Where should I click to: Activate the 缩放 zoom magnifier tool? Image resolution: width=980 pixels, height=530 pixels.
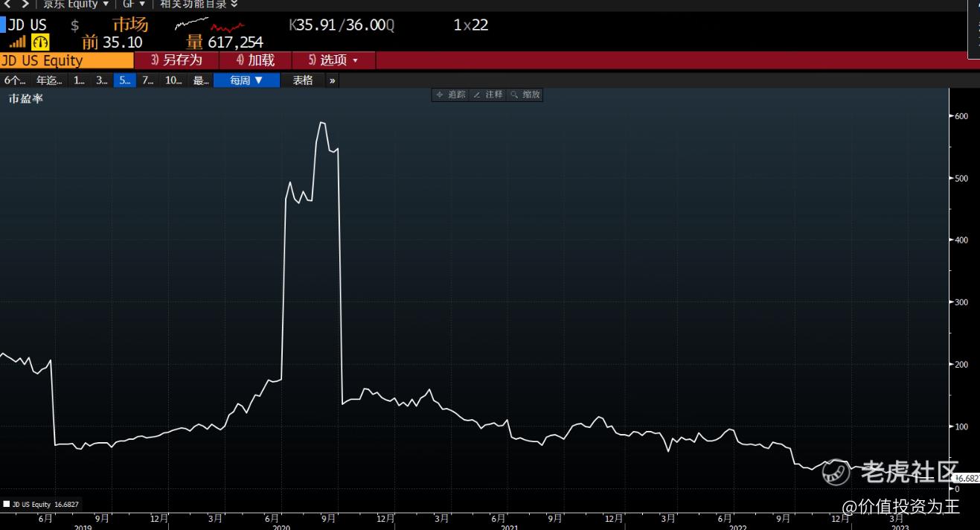(x=525, y=95)
